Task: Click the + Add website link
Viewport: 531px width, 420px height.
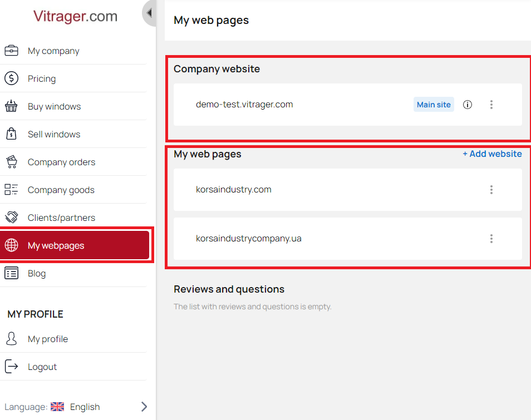Action: click(x=492, y=154)
